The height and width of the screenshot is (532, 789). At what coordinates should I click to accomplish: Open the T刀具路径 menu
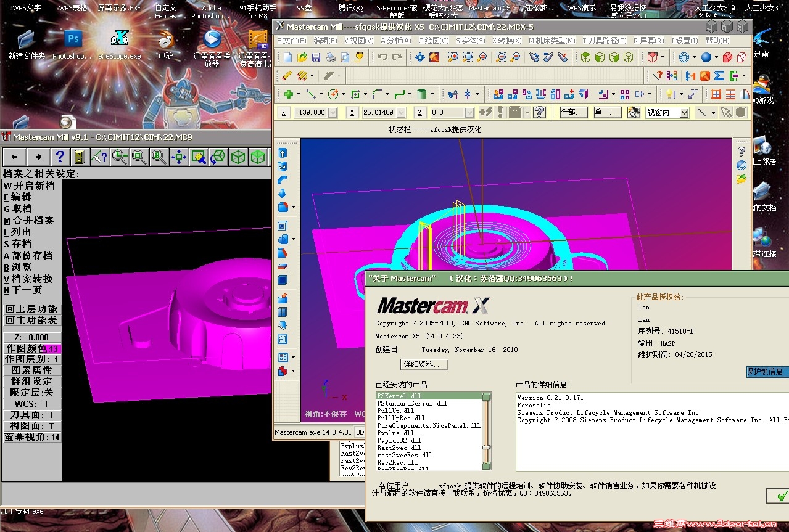click(604, 41)
